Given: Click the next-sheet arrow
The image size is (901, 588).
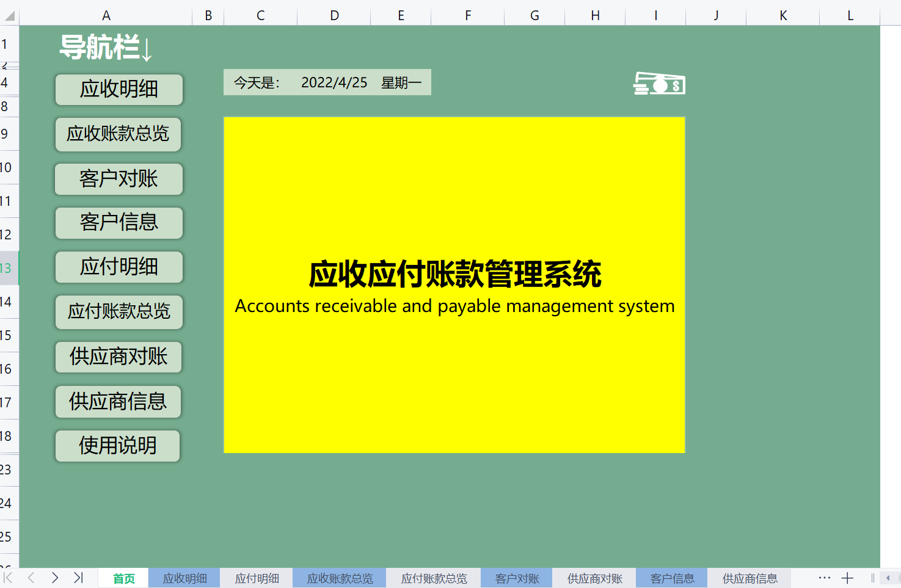Looking at the screenshot, I should pos(55,578).
